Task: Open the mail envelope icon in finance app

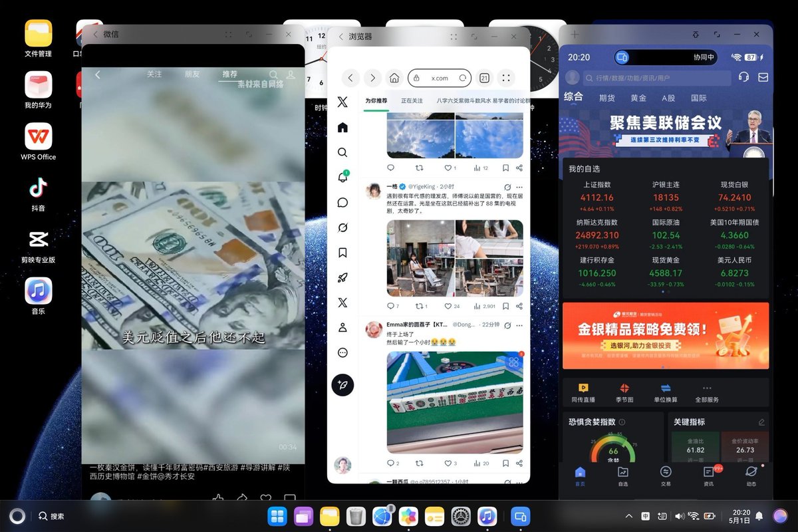Action: (763, 77)
